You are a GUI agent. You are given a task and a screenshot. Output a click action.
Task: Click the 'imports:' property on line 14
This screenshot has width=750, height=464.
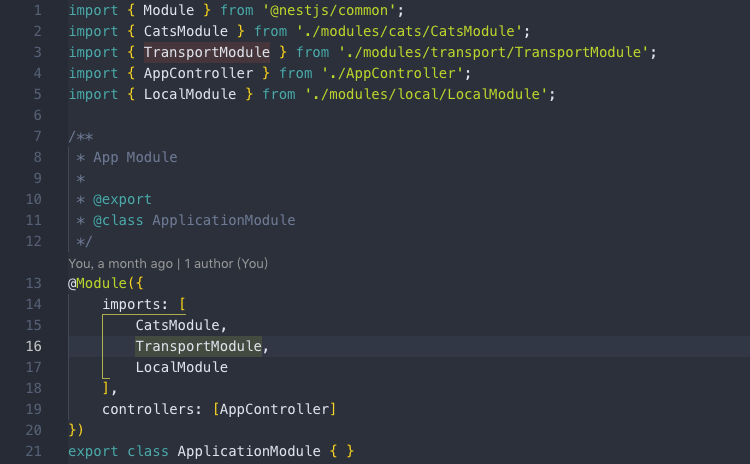[x=135, y=304]
